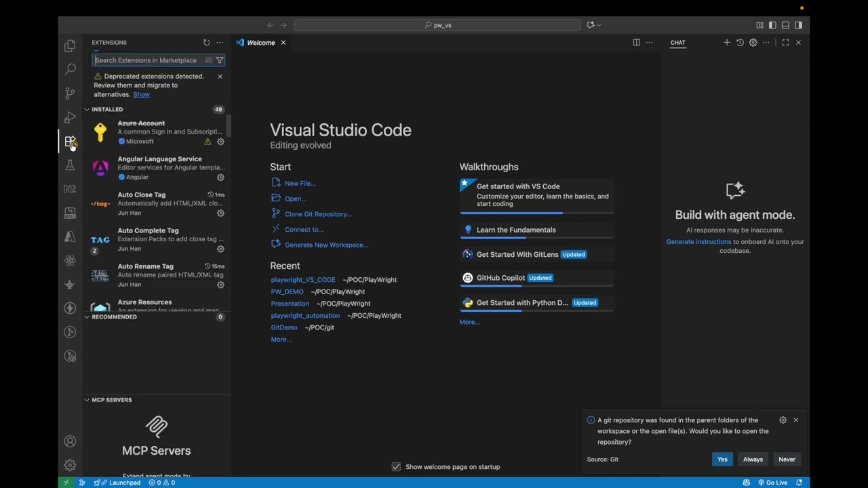This screenshot has width=868, height=488.
Task: Open the Azure view in activity bar
Action: coord(70,237)
